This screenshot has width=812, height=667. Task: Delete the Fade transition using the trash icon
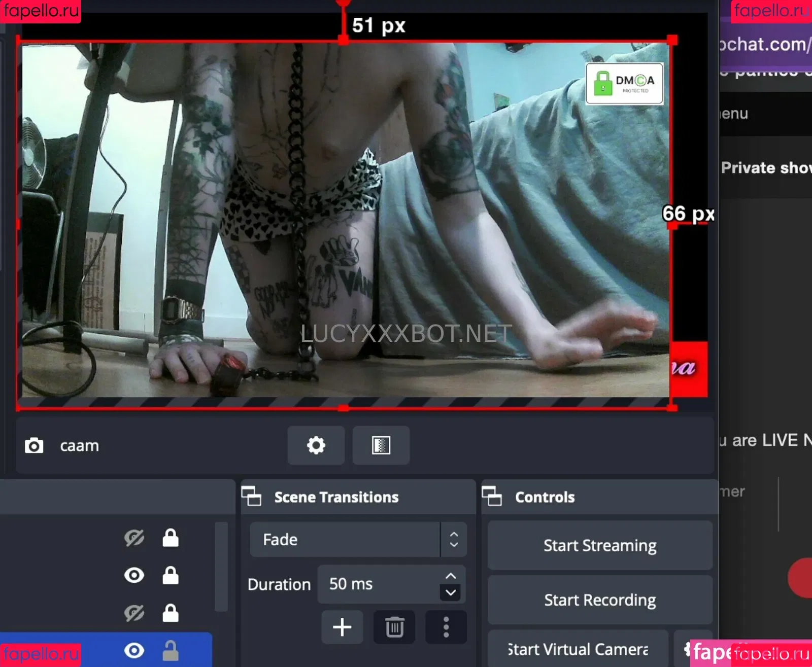click(x=394, y=627)
